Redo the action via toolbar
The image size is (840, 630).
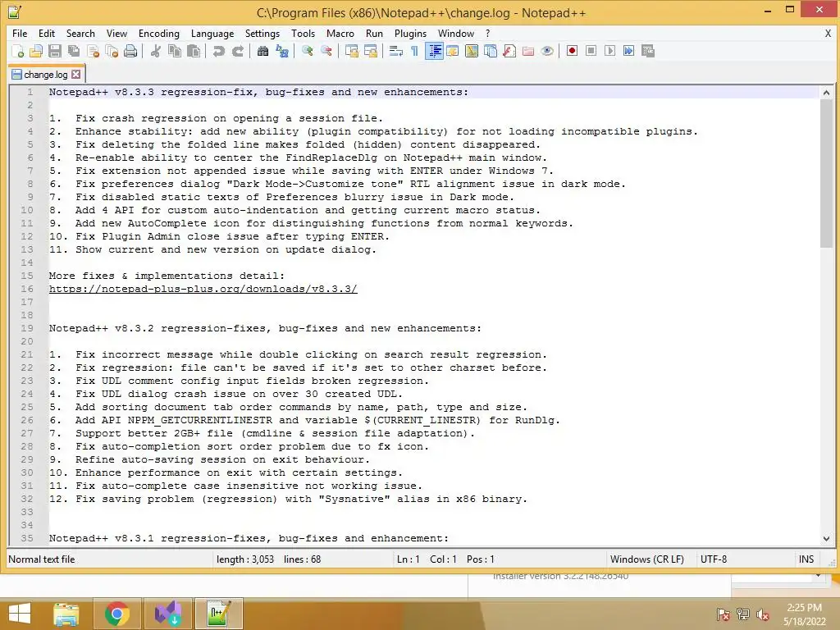click(x=237, y=51)
